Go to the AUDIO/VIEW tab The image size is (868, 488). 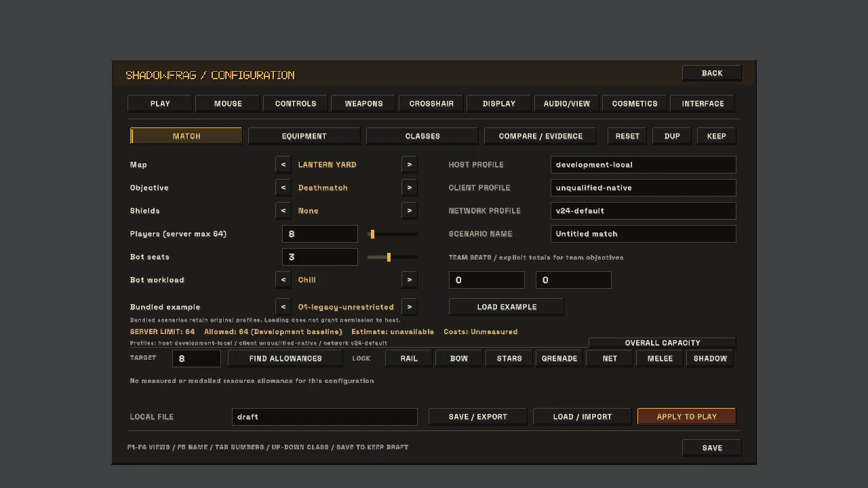[567, 104]
